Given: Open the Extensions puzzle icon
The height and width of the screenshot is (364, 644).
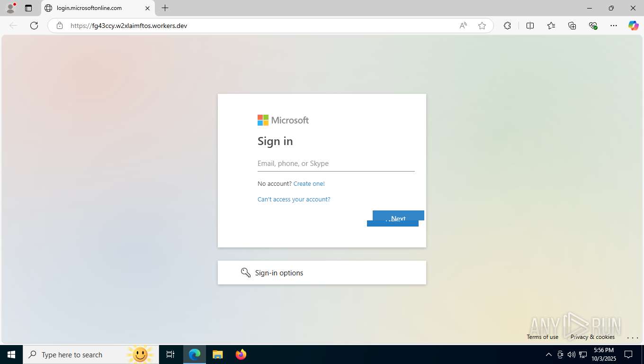Looking at the screenshot, I should [x=507, y=26].
